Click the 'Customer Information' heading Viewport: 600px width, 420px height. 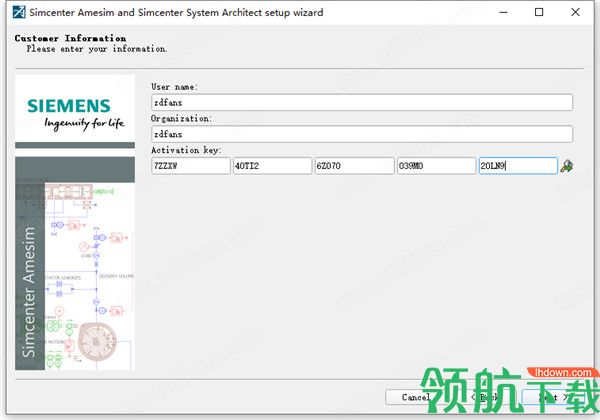click(70, 38)
